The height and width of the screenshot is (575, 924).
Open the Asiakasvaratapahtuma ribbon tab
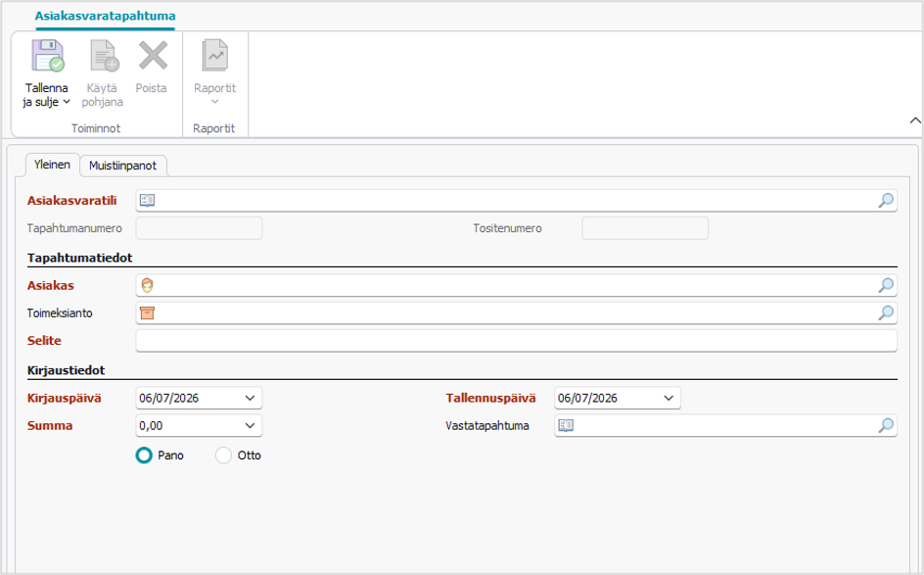(x=105, y=16)
